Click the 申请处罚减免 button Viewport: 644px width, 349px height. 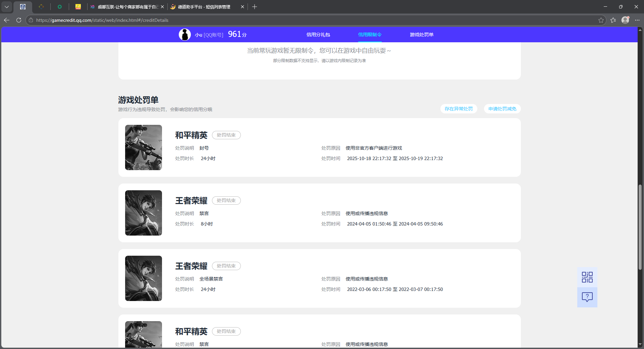point(502,109)
